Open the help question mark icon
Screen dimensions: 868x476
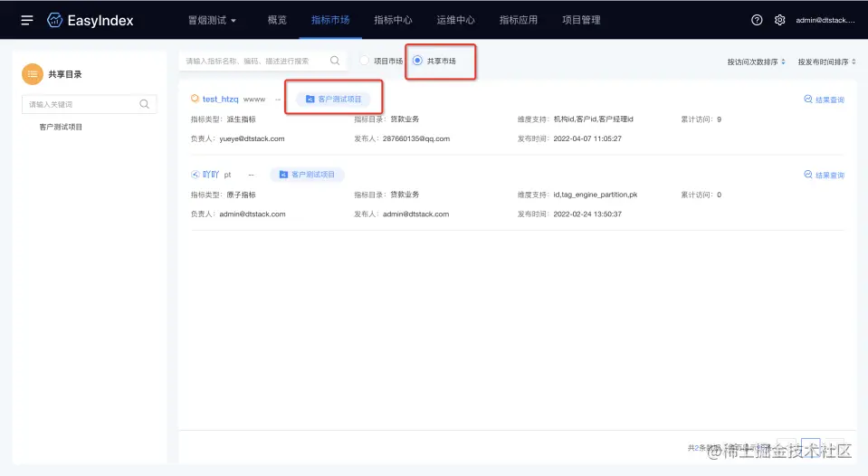(x=757, y=20)
